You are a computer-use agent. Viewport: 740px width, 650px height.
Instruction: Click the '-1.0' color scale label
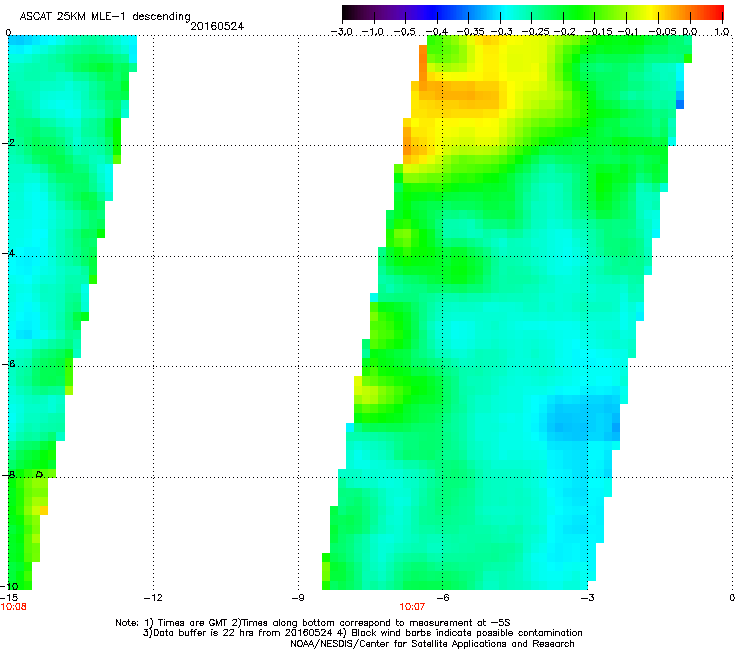click(x=373, y=32)
